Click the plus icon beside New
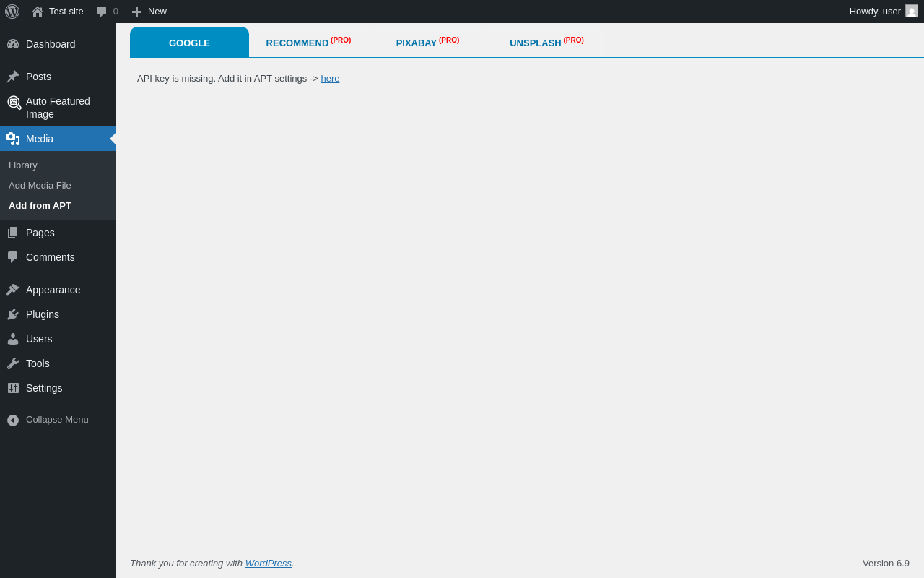924x578 pixels. (136, 12)
